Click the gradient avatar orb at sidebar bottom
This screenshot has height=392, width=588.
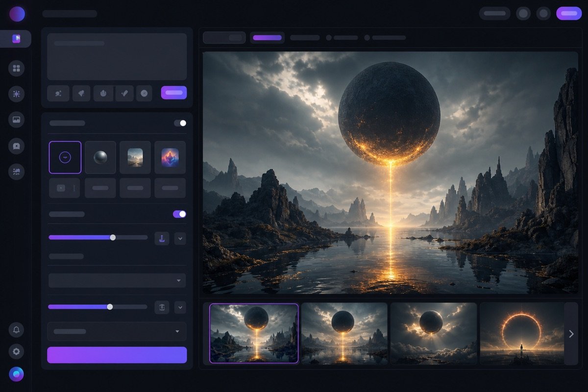[16, 374]
